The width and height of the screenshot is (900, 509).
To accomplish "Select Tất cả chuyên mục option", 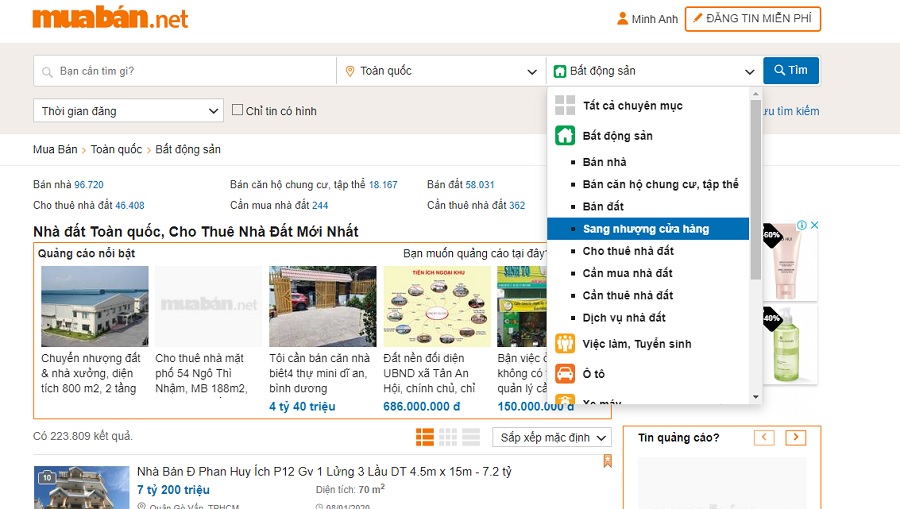I will [x=632, y=106].
